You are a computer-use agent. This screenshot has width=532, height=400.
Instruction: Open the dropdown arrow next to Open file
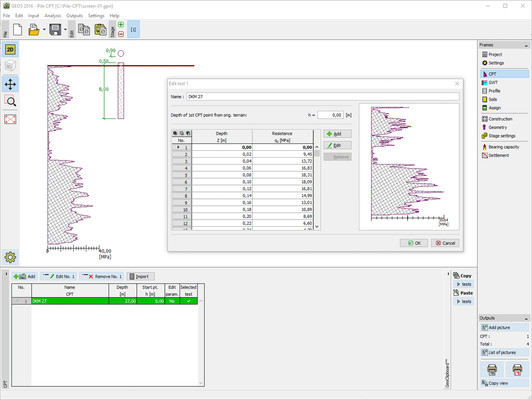[x=43, y=30]
